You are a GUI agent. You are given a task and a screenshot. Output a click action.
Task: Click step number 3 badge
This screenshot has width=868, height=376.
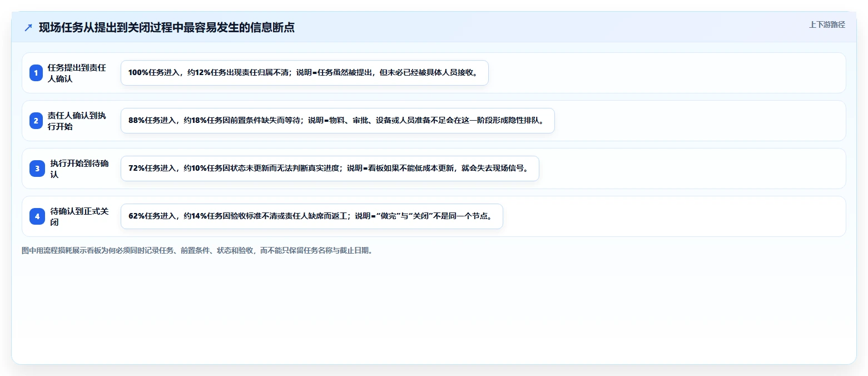click(x=37, y=169)
